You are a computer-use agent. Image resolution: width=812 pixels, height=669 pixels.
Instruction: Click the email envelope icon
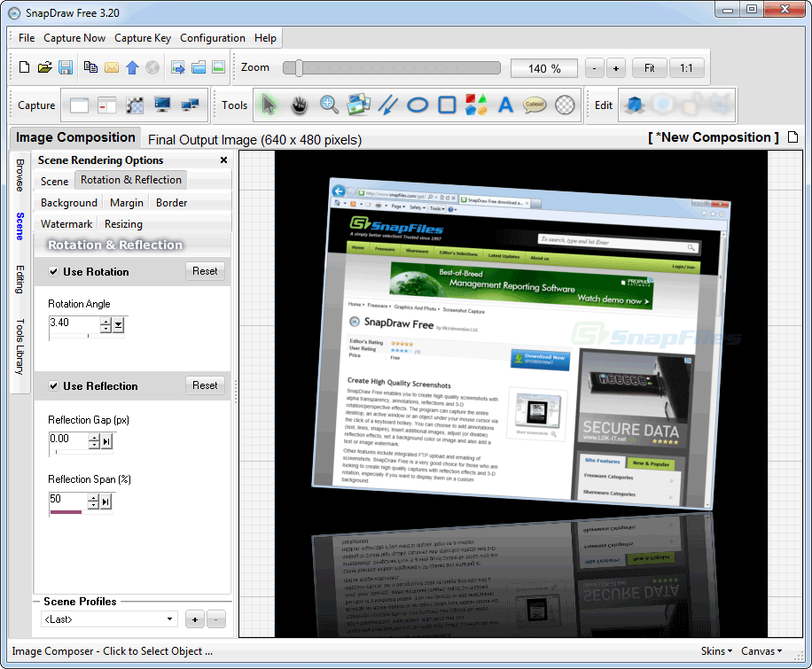(112, 67)
